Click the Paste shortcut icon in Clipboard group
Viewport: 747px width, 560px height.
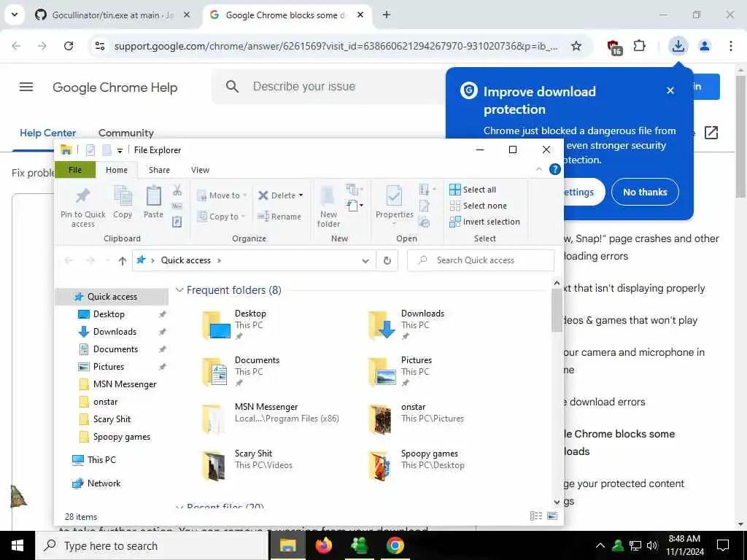(x=177, y=222)
